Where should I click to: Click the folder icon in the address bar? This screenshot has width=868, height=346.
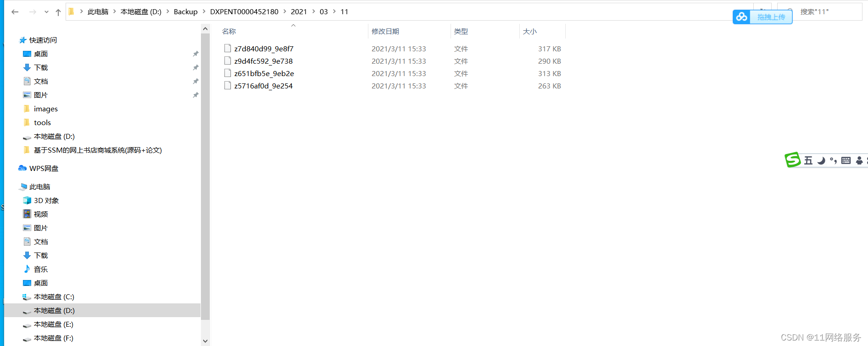72,11
